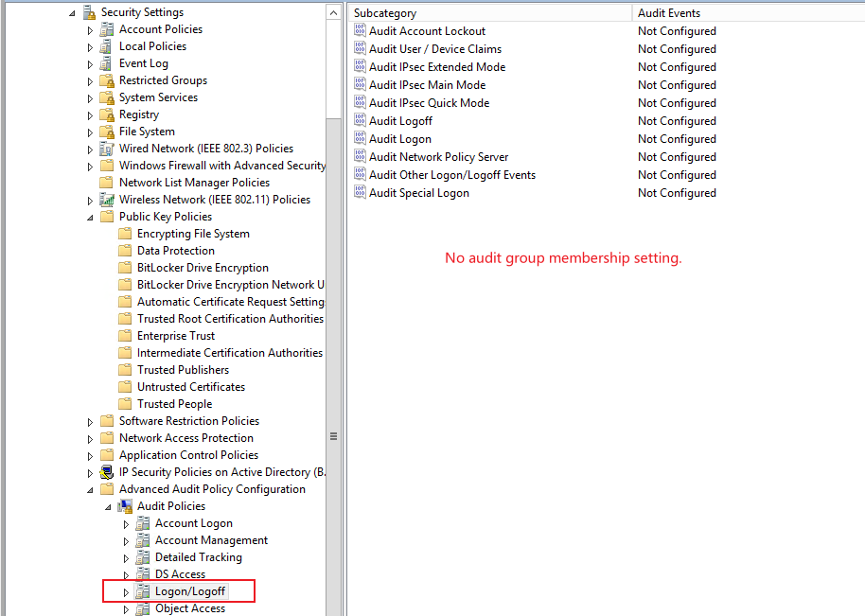Viewport: 865px width, 616px height.
Task: Click the Audit Logon policy icon
Action: point(361,138)
